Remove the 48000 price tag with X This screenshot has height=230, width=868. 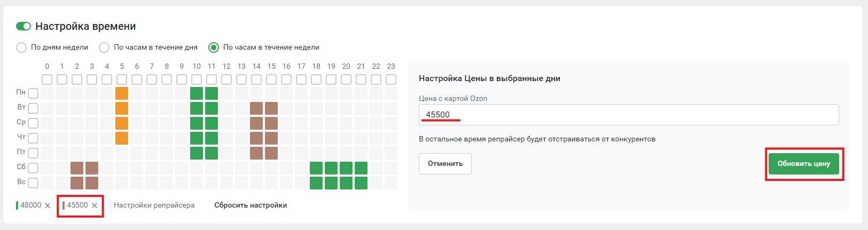click(x=48, y=205)
